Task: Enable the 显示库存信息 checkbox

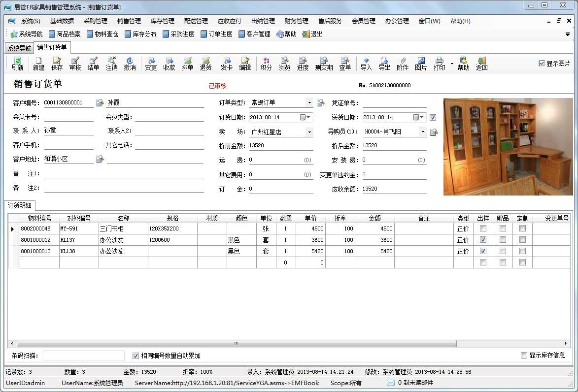Action: (524, 355)
